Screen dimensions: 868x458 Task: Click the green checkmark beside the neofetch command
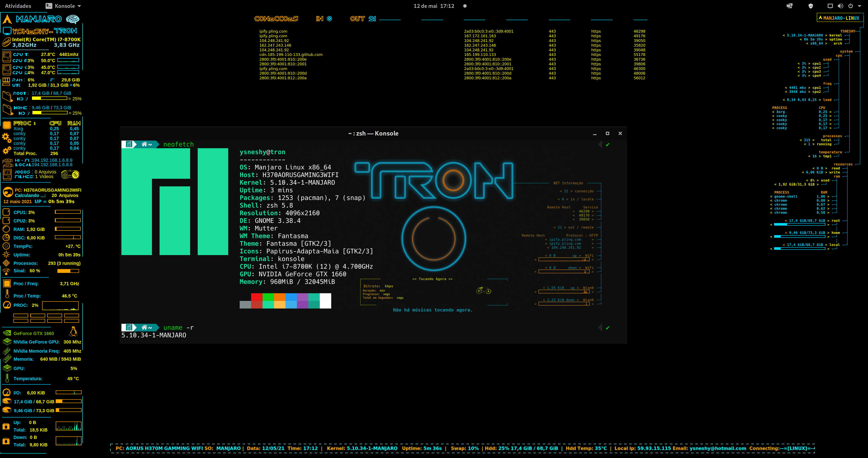click(x=608, y=145)
